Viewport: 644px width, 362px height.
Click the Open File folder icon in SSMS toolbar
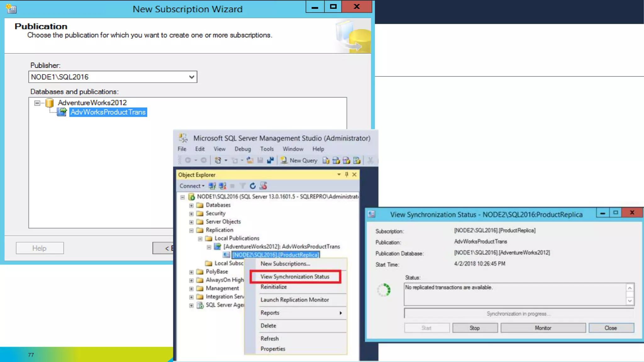pyautogui.click(x=250, y=160)
